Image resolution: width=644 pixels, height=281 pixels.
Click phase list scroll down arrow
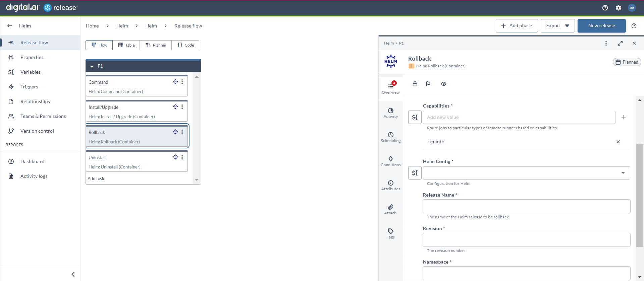coord(197,180)
